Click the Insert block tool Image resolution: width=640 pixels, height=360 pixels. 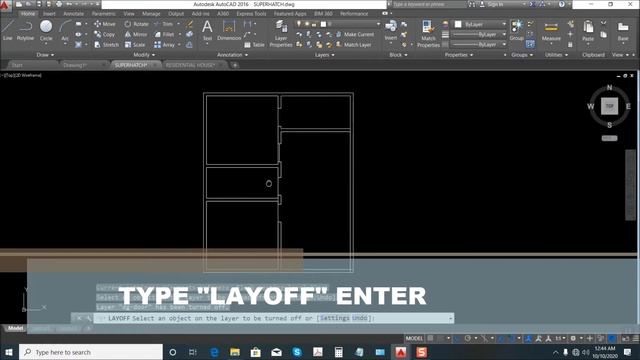(391, 31)
